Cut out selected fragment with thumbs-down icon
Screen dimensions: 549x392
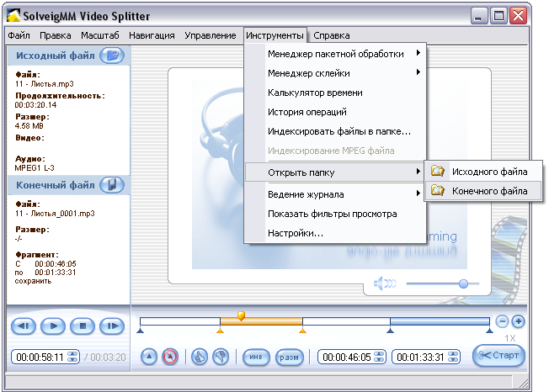point(221,357)
